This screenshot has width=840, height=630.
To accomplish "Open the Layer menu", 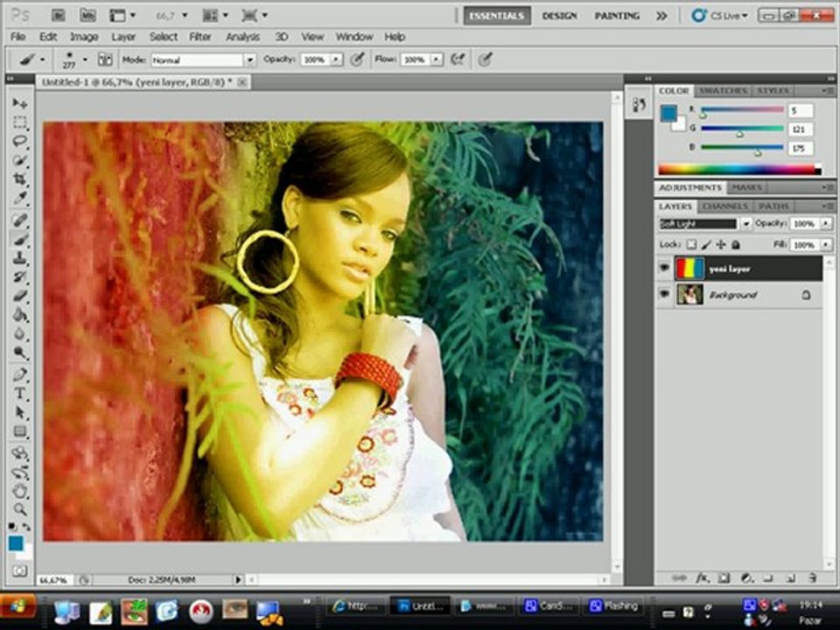I will (123, 37).
